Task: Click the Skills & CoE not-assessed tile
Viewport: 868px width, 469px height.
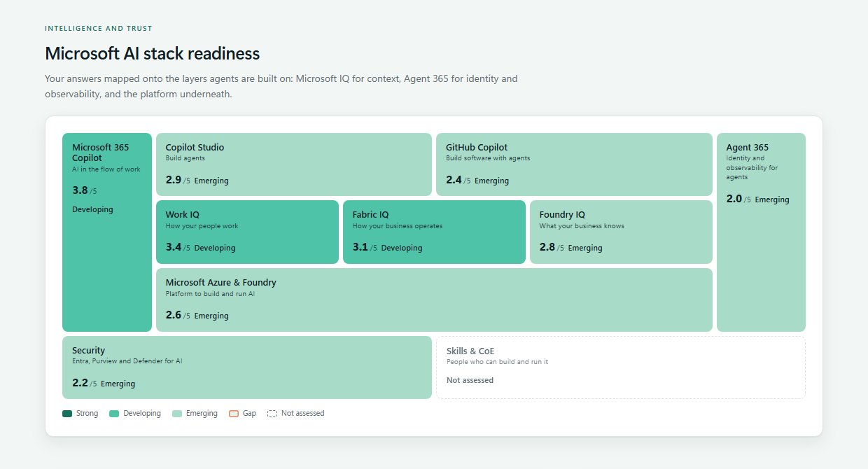Action: coord(621,367)
